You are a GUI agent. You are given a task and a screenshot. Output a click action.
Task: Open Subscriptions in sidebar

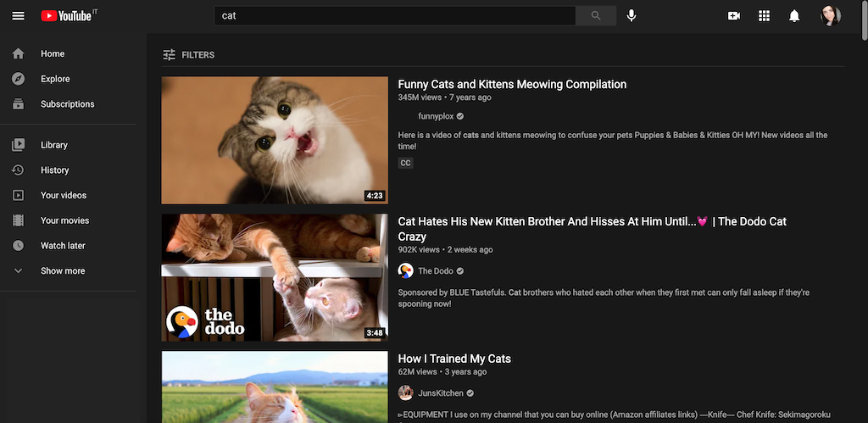(68, 104)
